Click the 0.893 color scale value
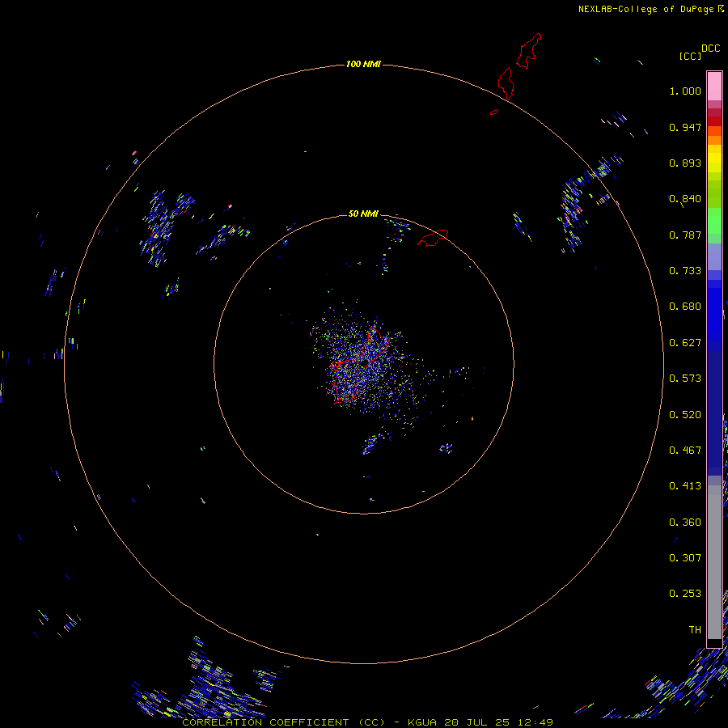728x728 pixels. (685, 163)
